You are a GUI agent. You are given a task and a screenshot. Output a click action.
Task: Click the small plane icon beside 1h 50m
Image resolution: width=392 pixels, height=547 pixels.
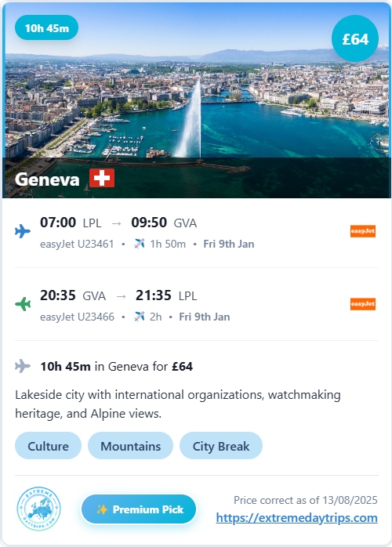pos(140,244)
